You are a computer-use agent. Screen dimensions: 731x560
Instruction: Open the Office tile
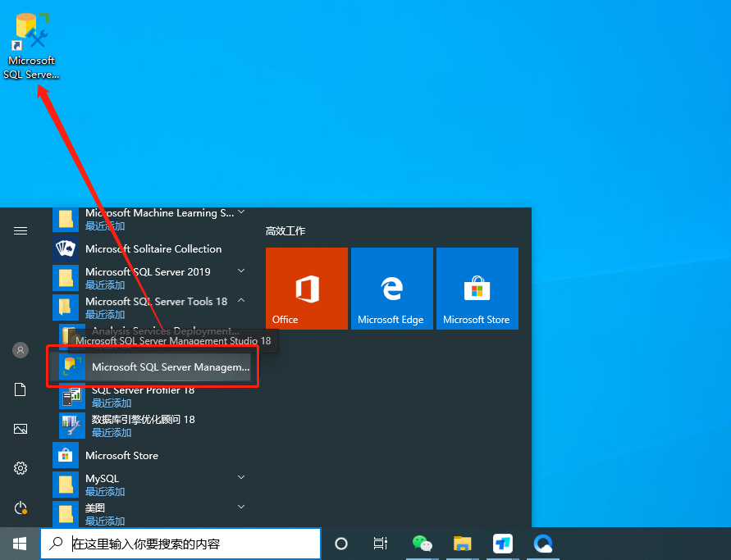[307, 289]
